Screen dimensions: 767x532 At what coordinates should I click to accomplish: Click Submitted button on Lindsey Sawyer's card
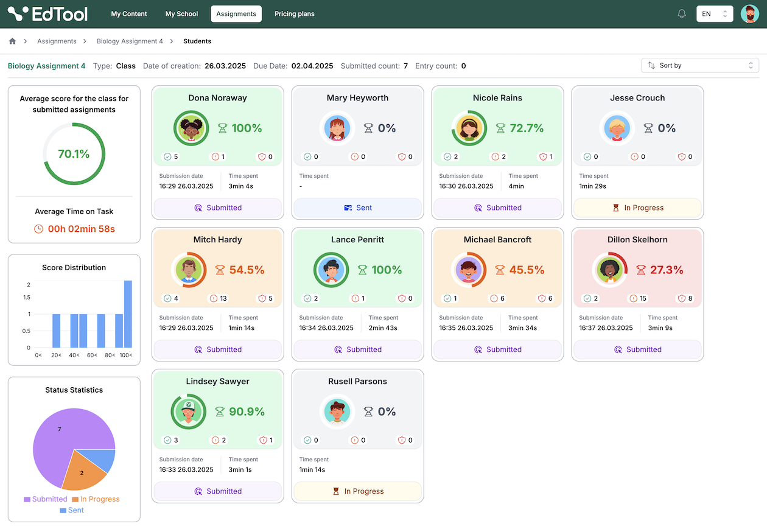[x=218, y=491]
